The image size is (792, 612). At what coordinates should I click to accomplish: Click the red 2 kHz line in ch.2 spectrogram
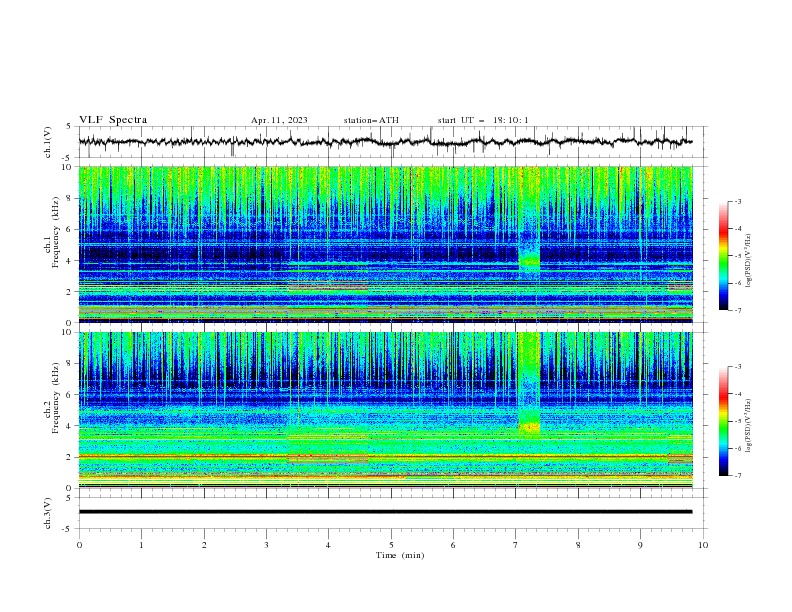click(385, 456)
